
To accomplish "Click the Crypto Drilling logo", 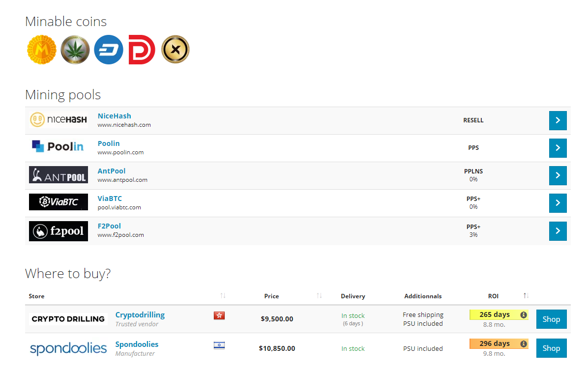I will [x=68, y=319].
